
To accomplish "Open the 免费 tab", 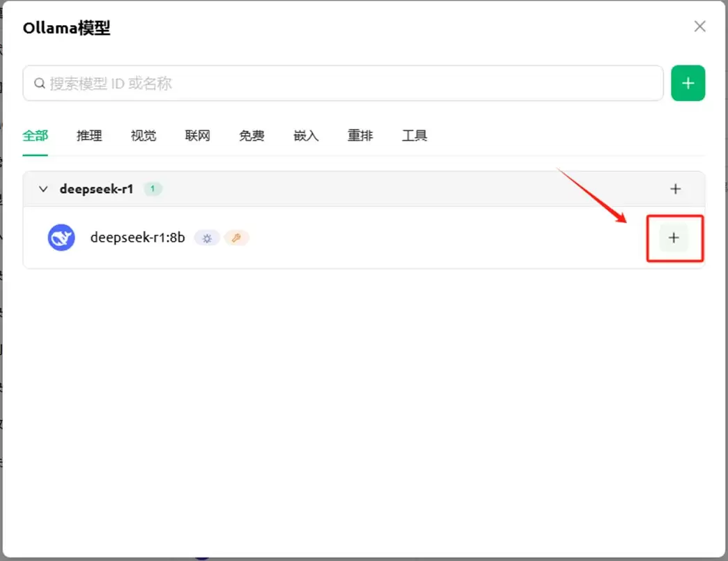I will pyautogui.click(x=251, y=136).
